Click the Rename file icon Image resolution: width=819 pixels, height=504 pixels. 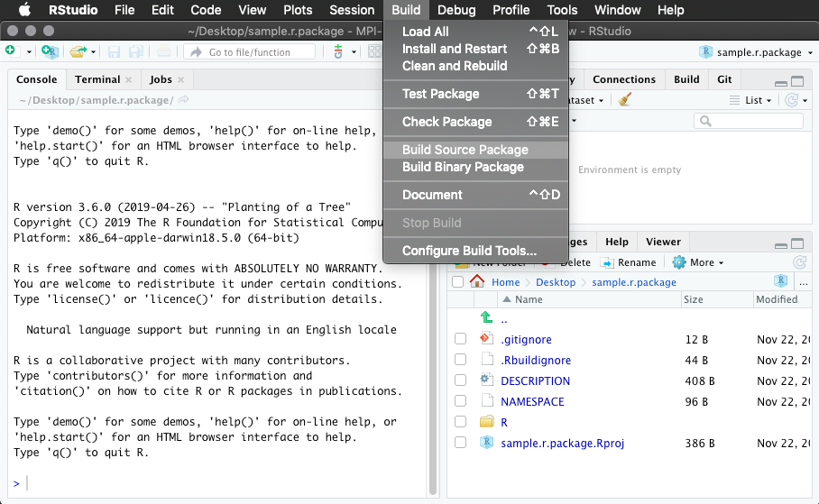[x=606, y=262]
